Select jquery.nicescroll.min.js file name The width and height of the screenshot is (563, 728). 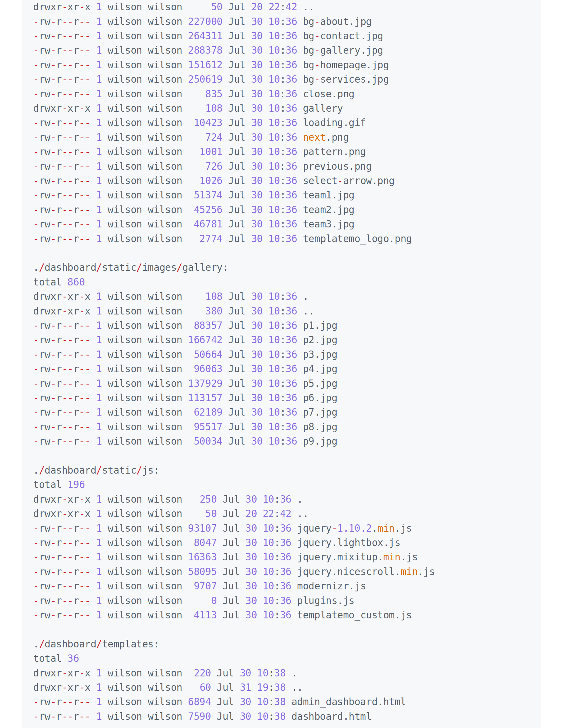(366, 572)
